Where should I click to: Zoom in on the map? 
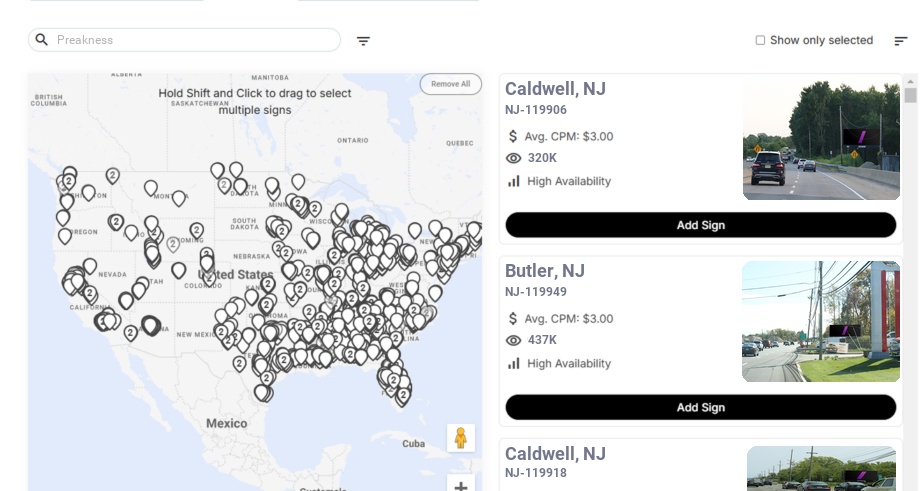pyautogui.click(x=461, y=486)
